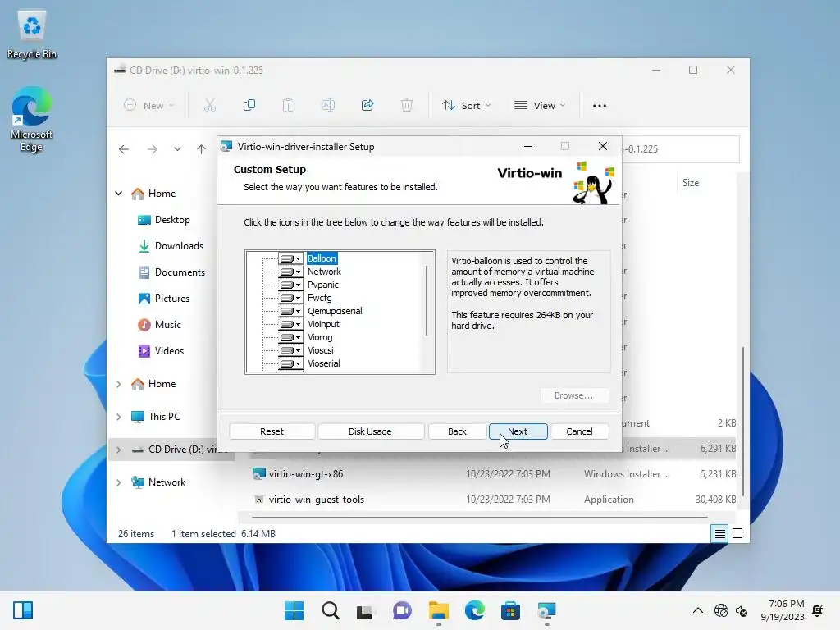Select the Vioserial feature label
The height and width of the screenshot is (630, 840).
coord(323,363)
